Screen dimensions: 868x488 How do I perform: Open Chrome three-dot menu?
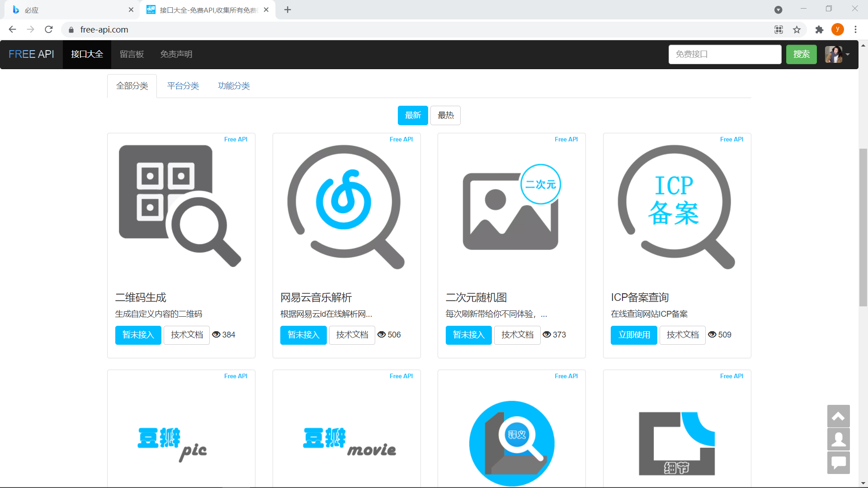[x=855, y=30]
